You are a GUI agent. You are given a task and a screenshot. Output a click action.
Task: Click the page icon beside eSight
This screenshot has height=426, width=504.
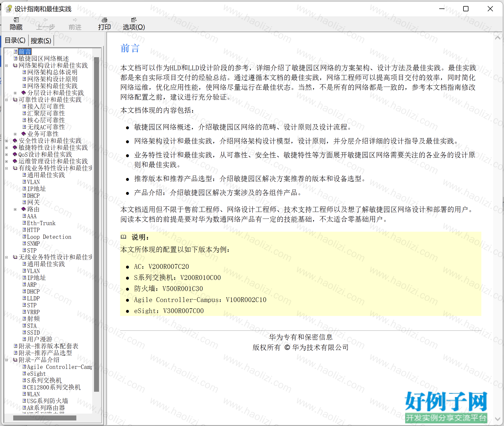pyautogui.click(x=24, y=373)
